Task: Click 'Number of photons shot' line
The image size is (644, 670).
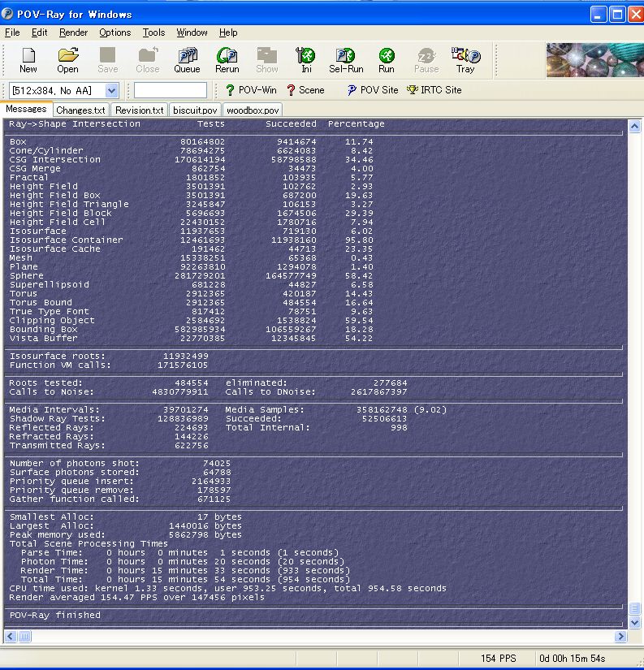Action: tap(120, 463)
